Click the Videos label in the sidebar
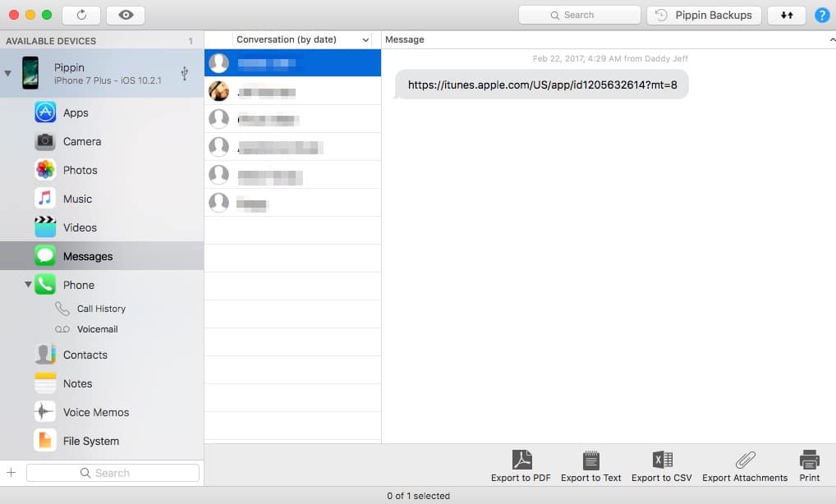This screenshot has width=836, height=504. click(80, 227)
